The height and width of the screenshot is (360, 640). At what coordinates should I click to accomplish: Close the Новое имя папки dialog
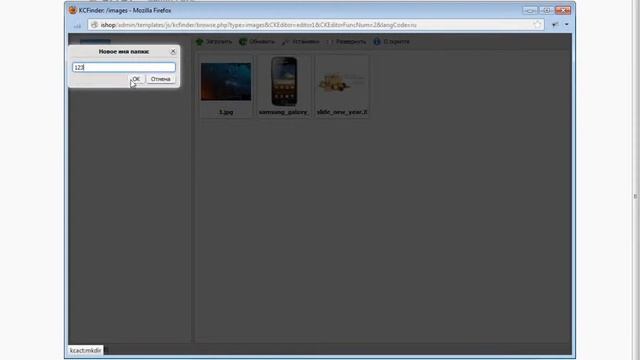point(173,52)
